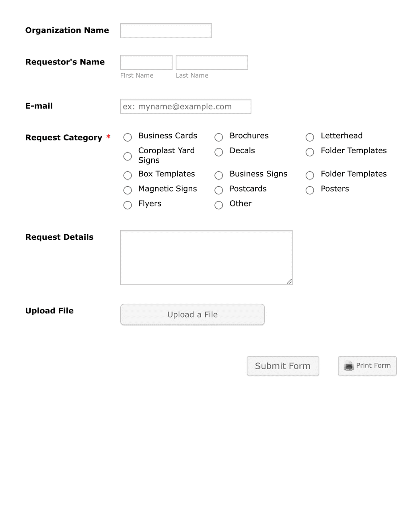Screen dimensions: 420x517
Task: Choose Business Signs as request category
Action: (x=218, y=175)
